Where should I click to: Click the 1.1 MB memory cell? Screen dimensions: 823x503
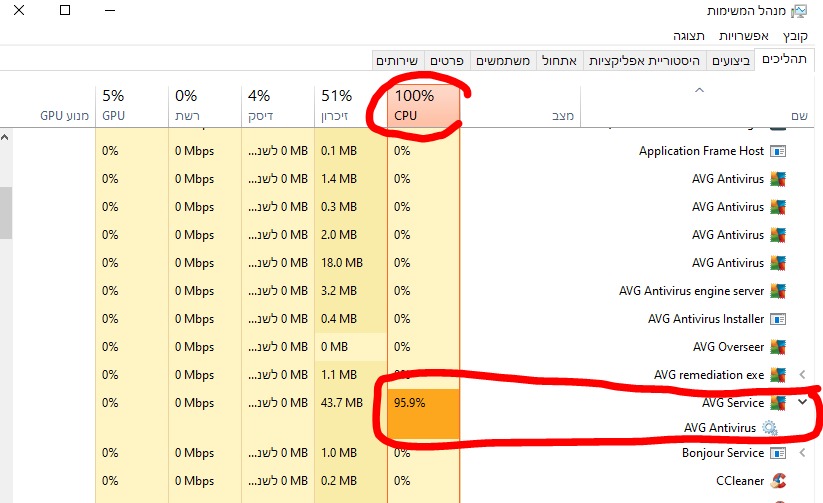click(x=351, y=375)
